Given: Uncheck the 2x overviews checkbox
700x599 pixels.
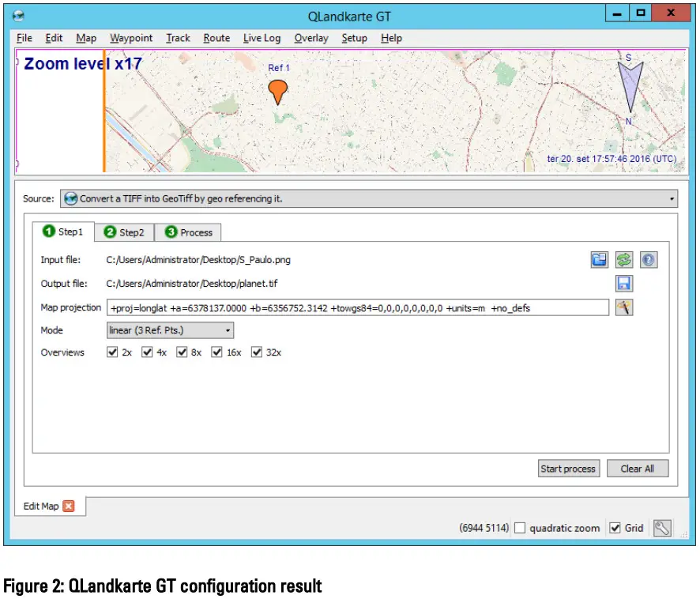Looking at the screenshot, I should tap(112, 352).
